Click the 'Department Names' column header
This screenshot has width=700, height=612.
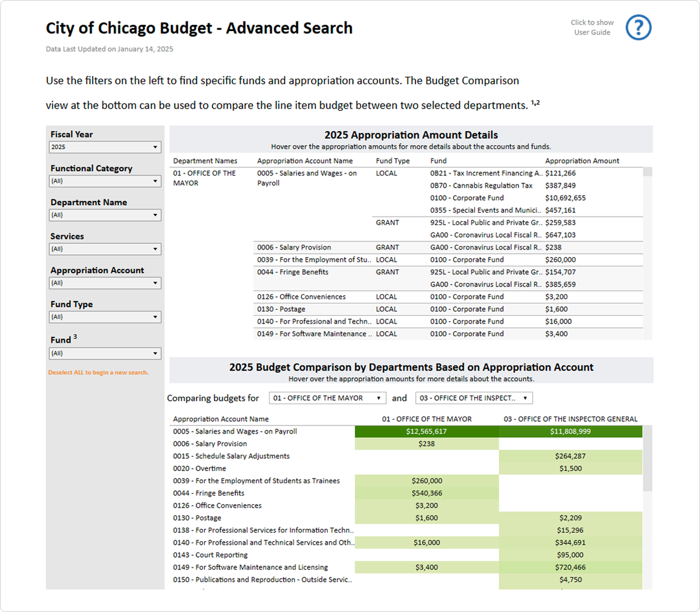205,161
